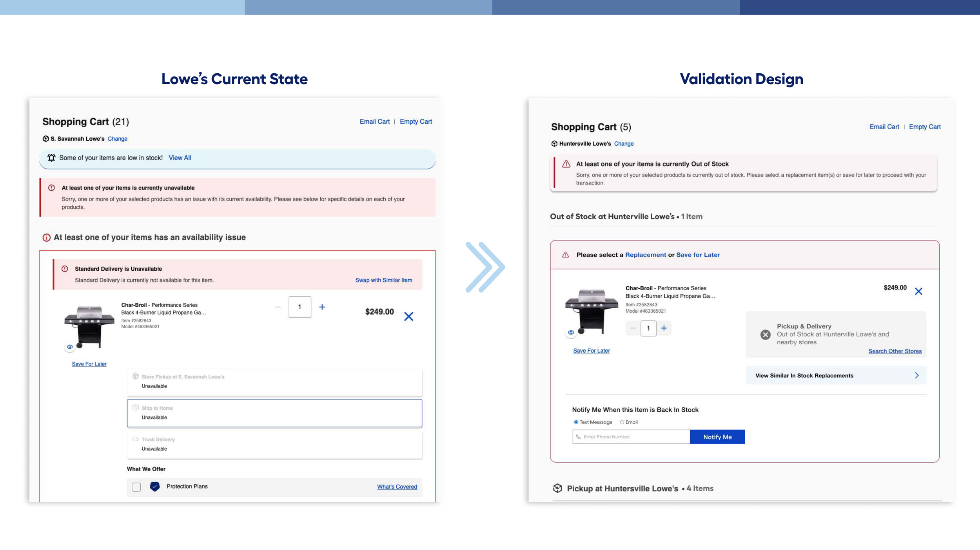Click circled X icon in Pickup & Delivery box

pyautogui.click(x=765, y=335)
